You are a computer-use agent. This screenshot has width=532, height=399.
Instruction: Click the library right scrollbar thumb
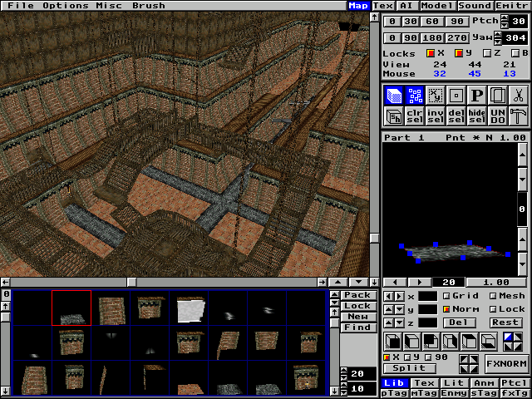point(334,323)
